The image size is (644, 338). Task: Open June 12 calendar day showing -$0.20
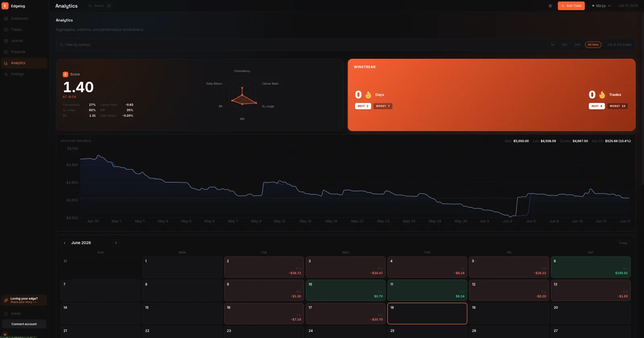coord(509,290)
